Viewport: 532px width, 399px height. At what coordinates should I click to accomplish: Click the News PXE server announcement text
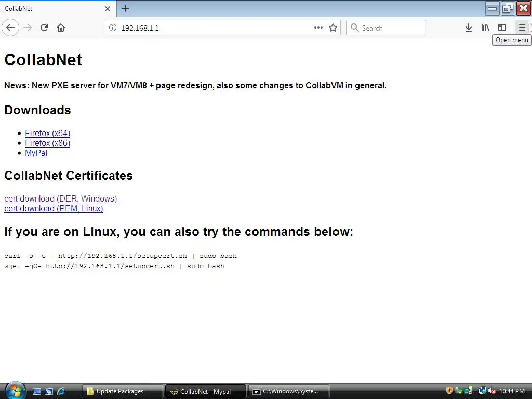tap(195, 86)
